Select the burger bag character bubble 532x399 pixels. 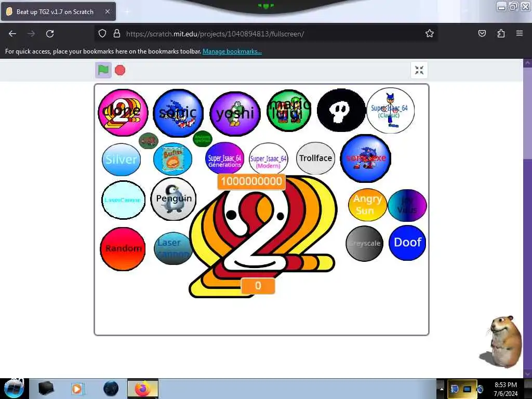pyautogui.click(x=172, y=159)
